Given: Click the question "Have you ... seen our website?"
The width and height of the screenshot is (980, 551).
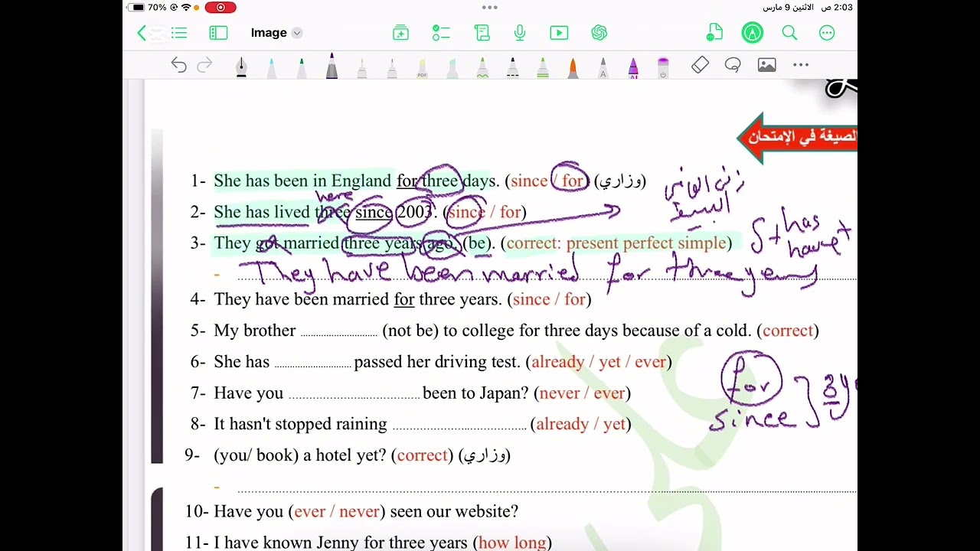Looking at the screenshot, I should point(366,511).
